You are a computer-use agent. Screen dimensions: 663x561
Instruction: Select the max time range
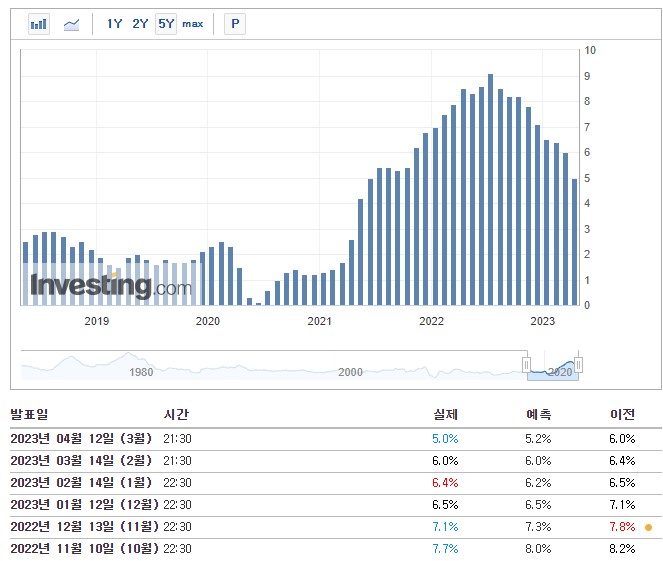pos(192,24)
